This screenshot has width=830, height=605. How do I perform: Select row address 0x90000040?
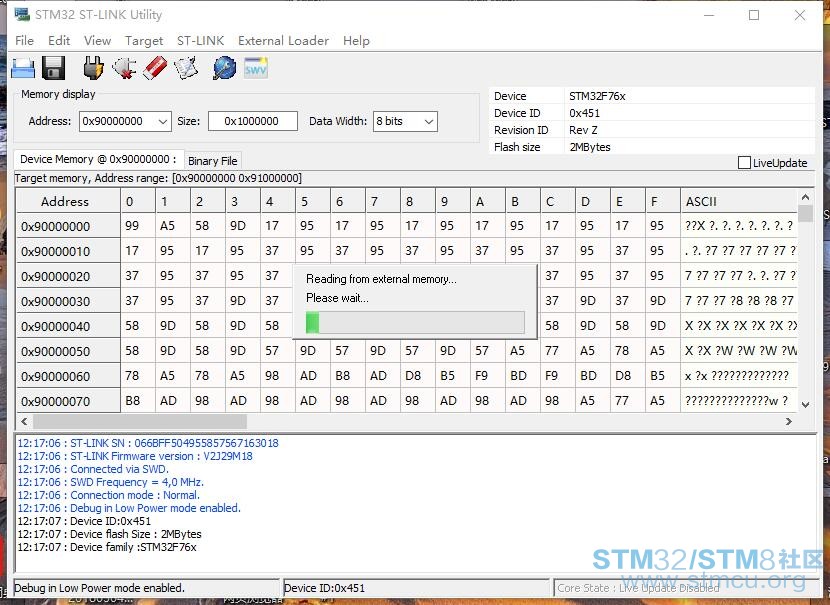68,326
